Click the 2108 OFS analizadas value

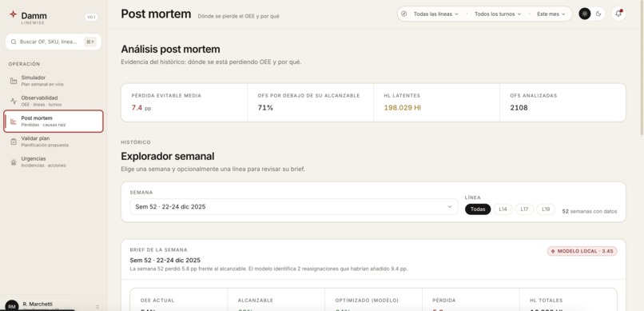(519, 108)
